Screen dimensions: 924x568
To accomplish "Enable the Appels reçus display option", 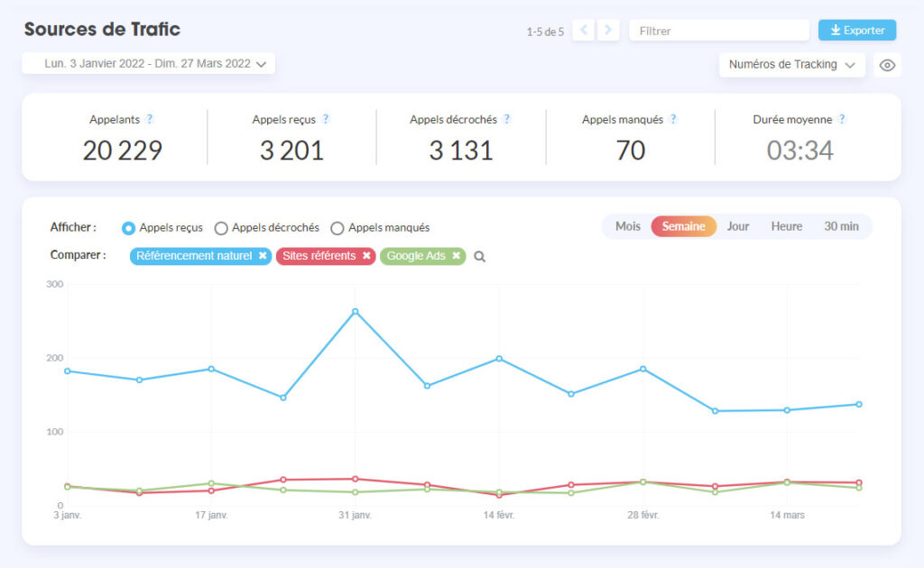I will pos(127,228).
